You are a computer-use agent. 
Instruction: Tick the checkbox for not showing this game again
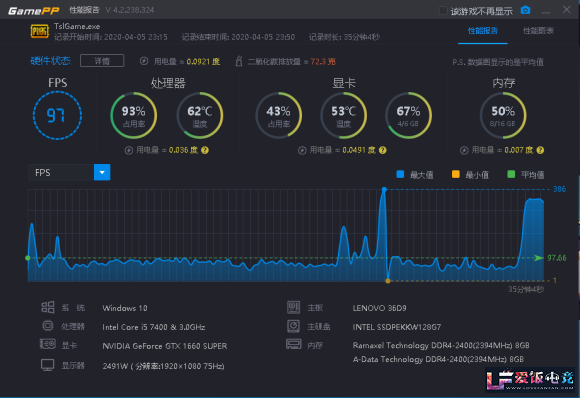click(443, 11)
